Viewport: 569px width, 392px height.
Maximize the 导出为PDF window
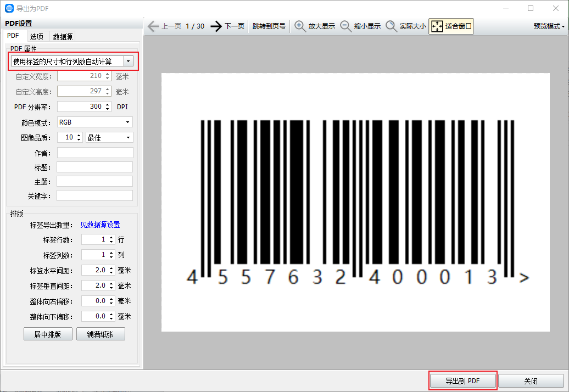click(531, 8)
